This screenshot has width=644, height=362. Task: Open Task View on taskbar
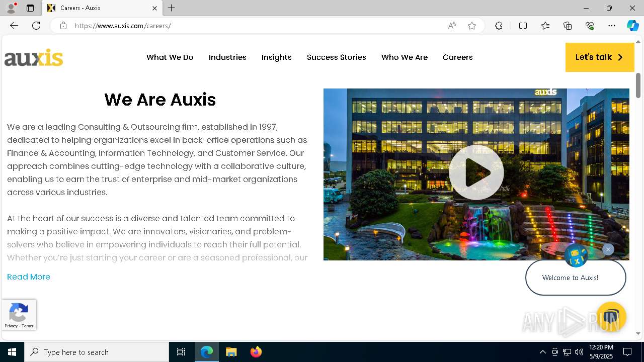coord(181,352)
